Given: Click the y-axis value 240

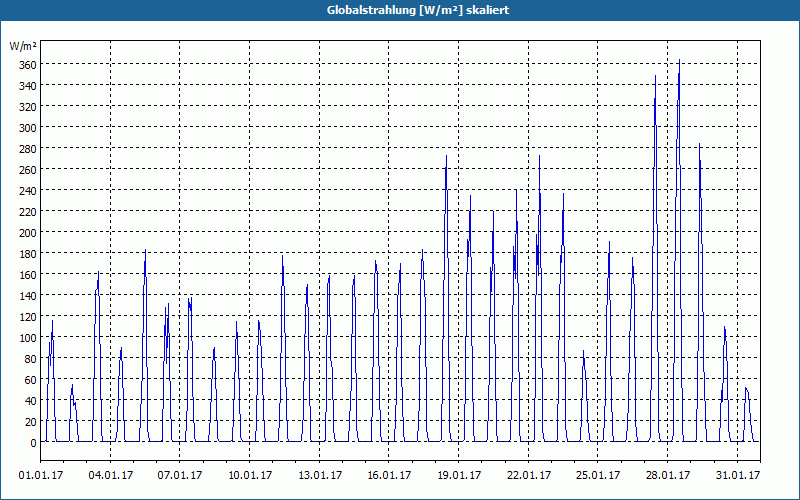Looking at the screenshot, I should (28, 191).
